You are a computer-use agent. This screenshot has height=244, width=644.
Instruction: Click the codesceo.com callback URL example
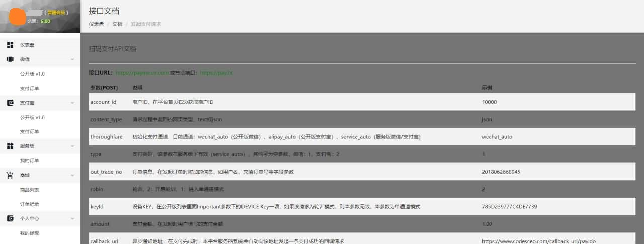pos(539,241)
